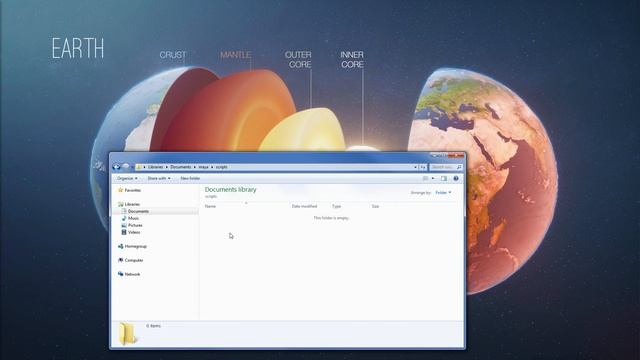The width and height of the screenshot is (640, 360).
Task: Expand the breadcrumb arrow after maya
Action: pos(212,167)
